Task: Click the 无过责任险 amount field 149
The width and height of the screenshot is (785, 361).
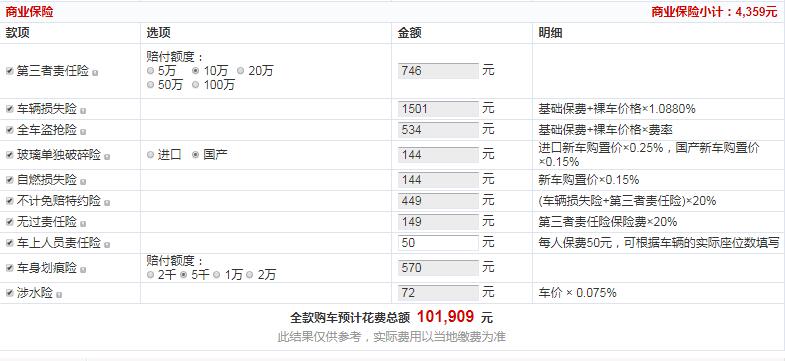Action: click(439, 222)
